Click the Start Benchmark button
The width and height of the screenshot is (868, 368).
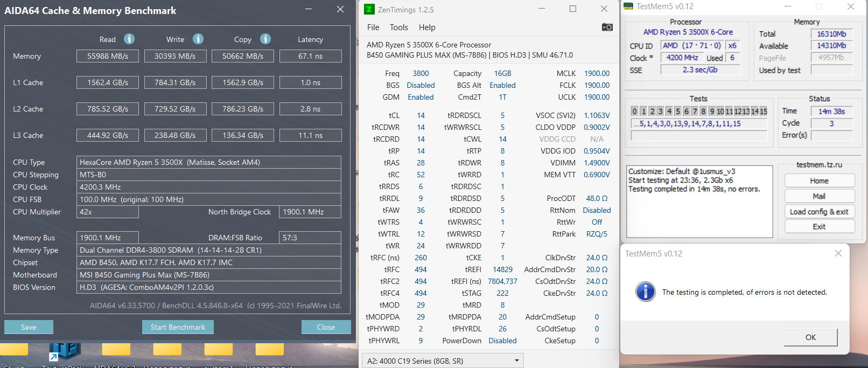[x=178, y=327]
